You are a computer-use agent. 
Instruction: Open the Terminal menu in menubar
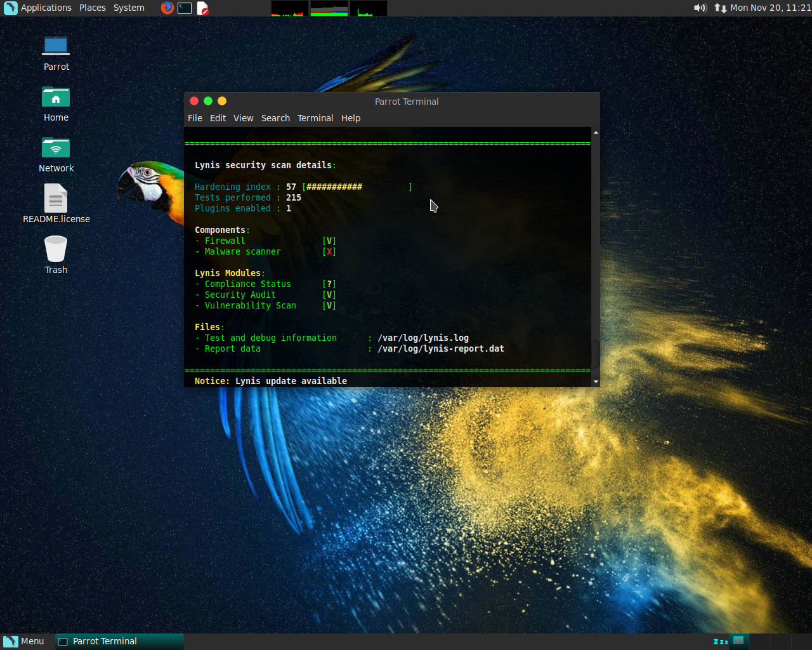click(x=315, y=118)
